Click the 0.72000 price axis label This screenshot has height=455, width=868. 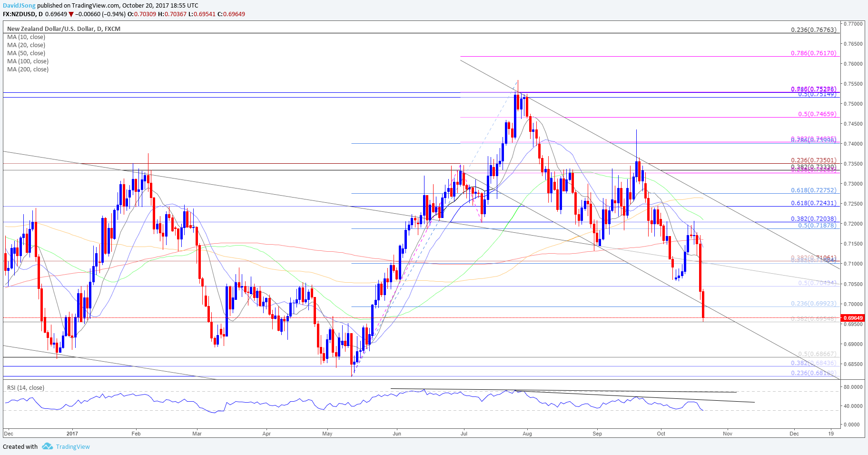tap(853, 224)
